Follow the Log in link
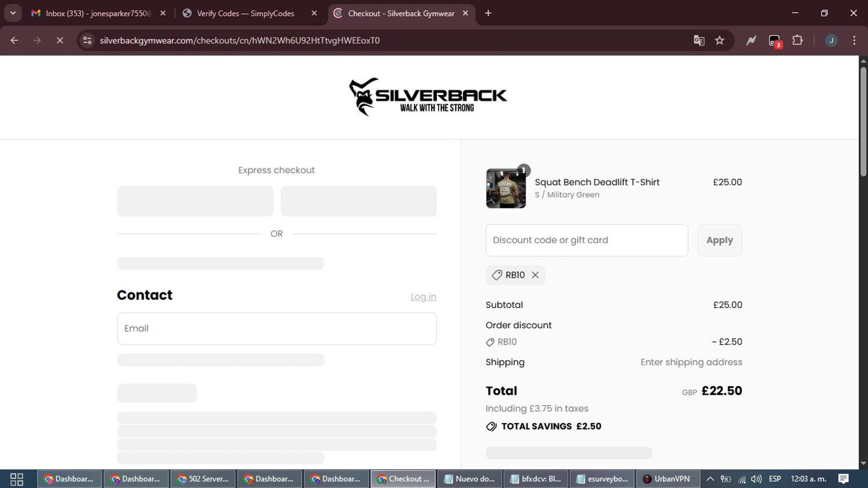Viewport: 868px width, 488px height. 423,297
